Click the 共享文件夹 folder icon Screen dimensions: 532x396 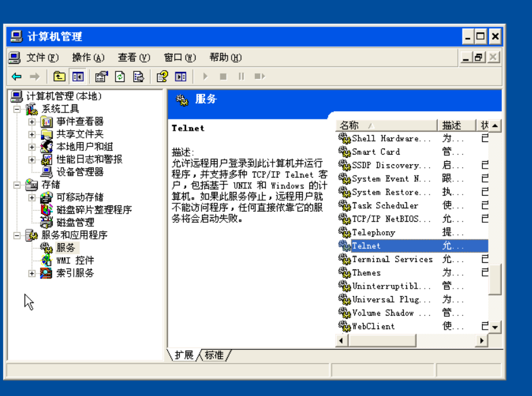(x=47, y=135)
